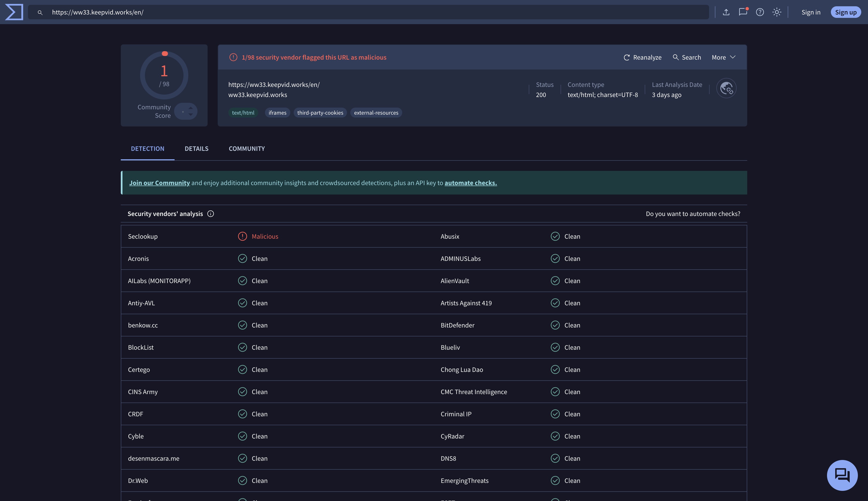Vote using the Community Score up/down control
This screenshot has height=501, width=868.
coord(186,111)
